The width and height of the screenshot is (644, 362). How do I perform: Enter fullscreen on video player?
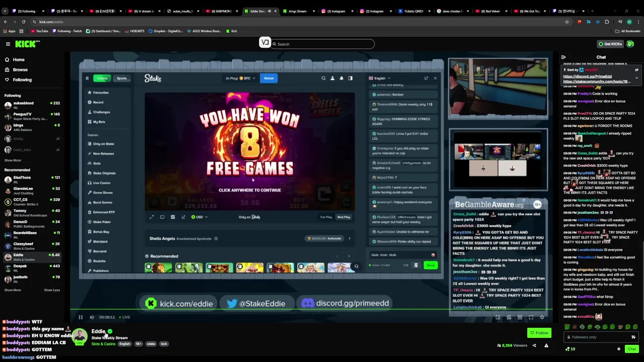pyautogui.click(x=531, y=317)
